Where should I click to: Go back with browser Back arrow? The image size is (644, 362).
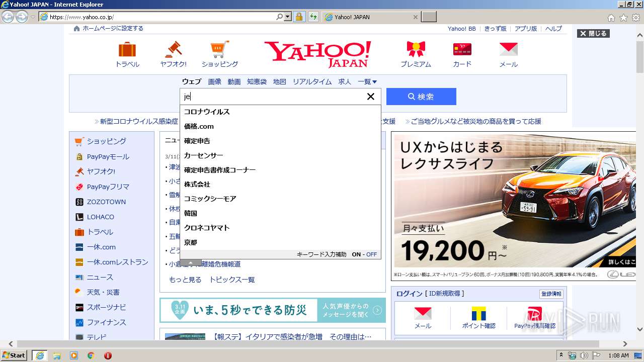pos(8,17)
